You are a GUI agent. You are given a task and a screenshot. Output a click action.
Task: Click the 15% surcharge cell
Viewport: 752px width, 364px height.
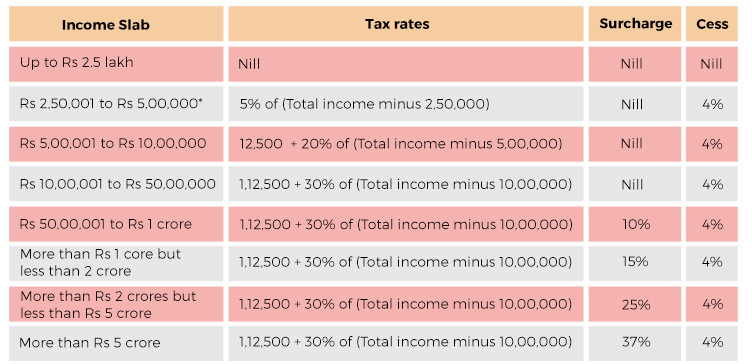click(634, 263)
